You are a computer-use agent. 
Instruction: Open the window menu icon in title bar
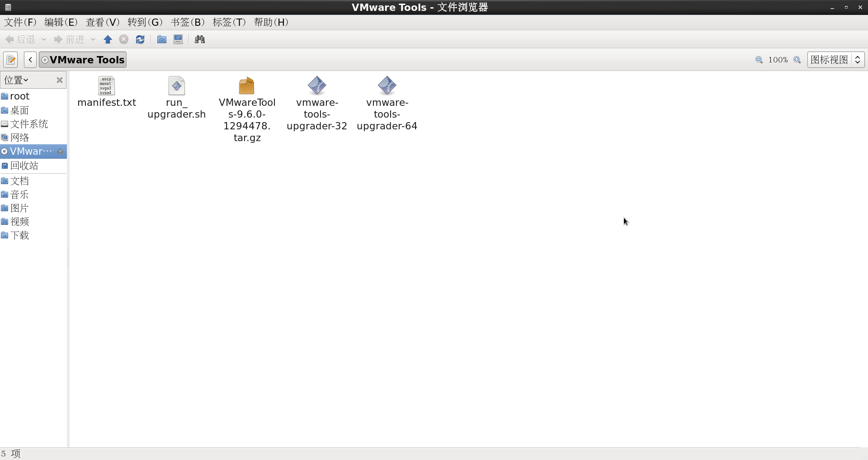coord(8,7)
